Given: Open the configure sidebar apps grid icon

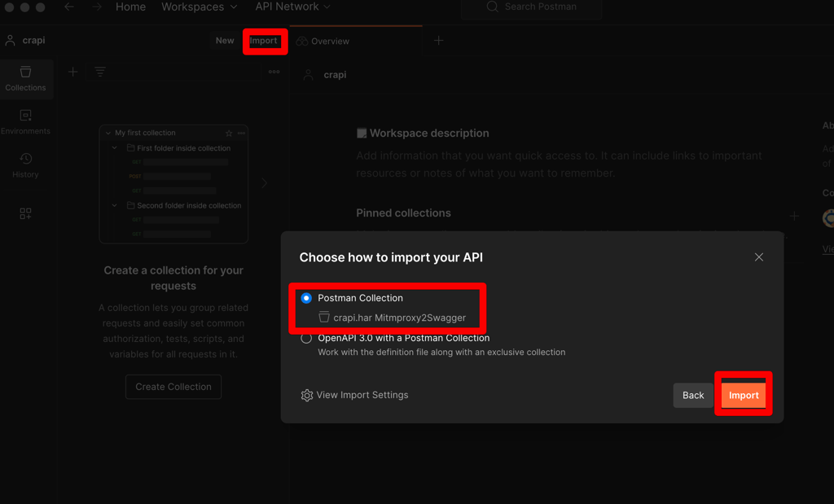Looking at the screenshot, I should pyautogui.click(x=25, y=213).
